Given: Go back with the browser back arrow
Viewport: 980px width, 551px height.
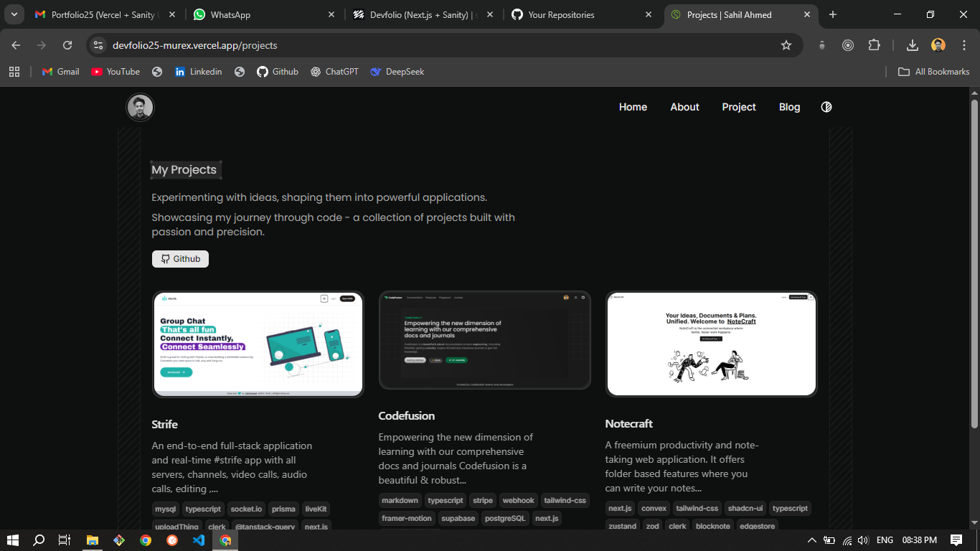Looking at the screenshot, I should click(x=16, y=45).
